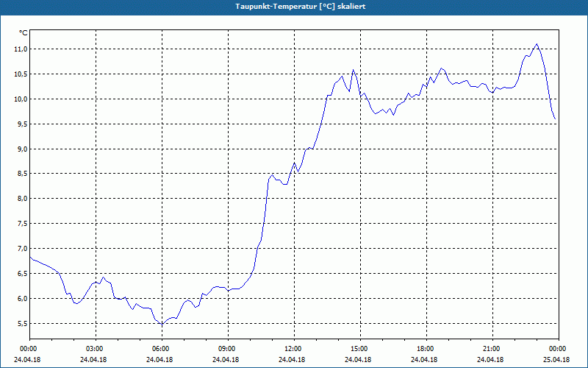This screenshot has width=588, height=368.
Task: Click the 18:00 time label
Action: pyautogui.click(x=426, y=349)
